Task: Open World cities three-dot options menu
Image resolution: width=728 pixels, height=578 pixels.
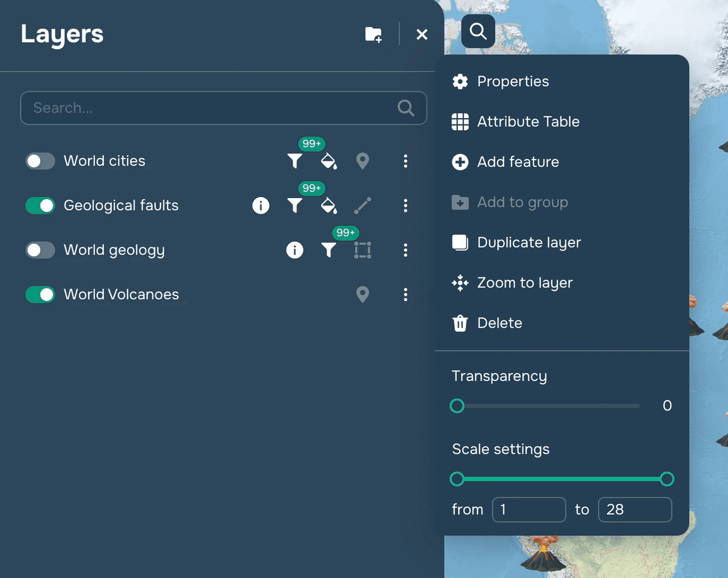Action: [405, 161]
